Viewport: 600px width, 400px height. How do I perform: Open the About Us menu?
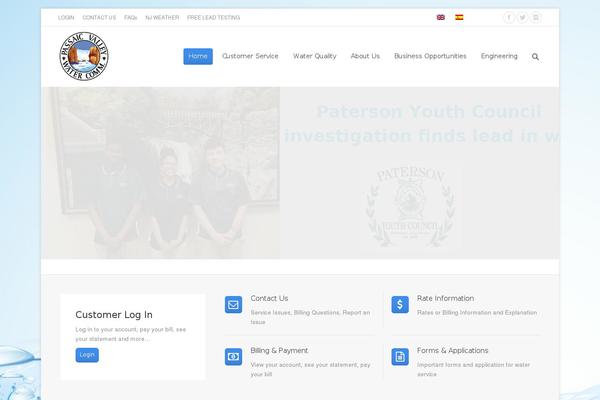tap(365, 56)
